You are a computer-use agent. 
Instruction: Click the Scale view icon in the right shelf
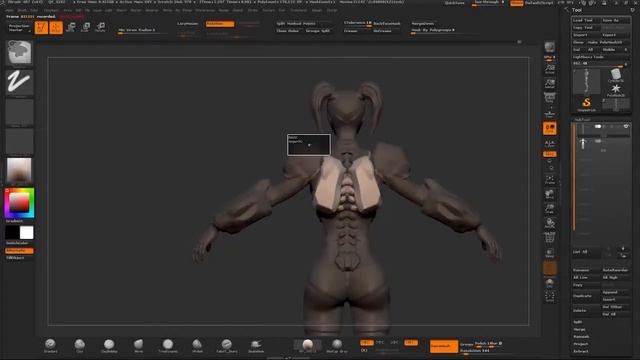click(550, 209)
